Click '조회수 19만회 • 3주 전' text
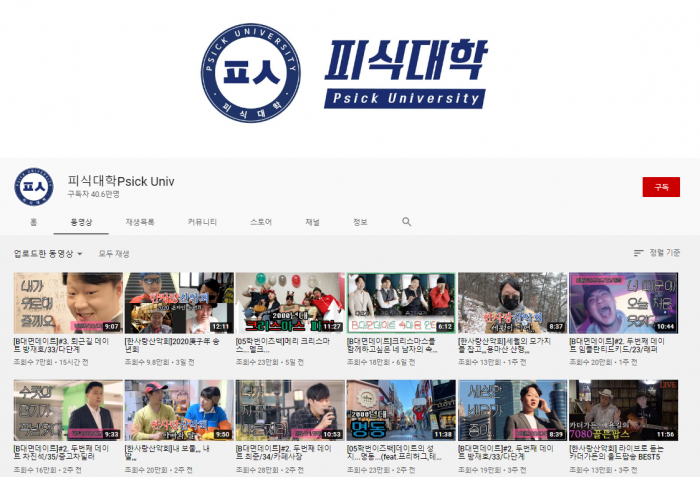This screenshot has width=700, height=477. pyautogui.click(x=492, y=470)
